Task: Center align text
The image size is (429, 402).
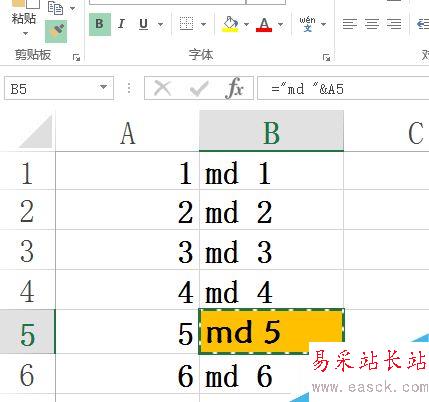Action: [372, 24]
